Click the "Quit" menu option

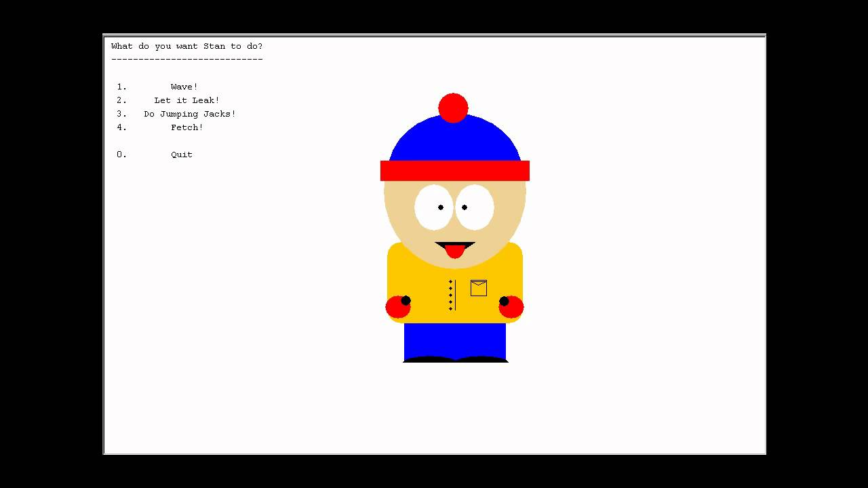182,155
